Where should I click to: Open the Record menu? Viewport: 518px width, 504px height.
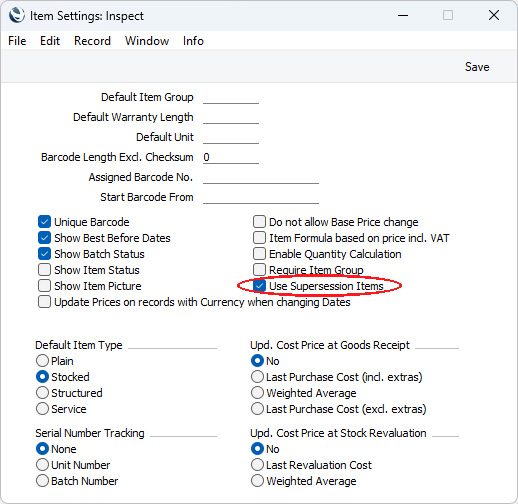click(92, 41)
